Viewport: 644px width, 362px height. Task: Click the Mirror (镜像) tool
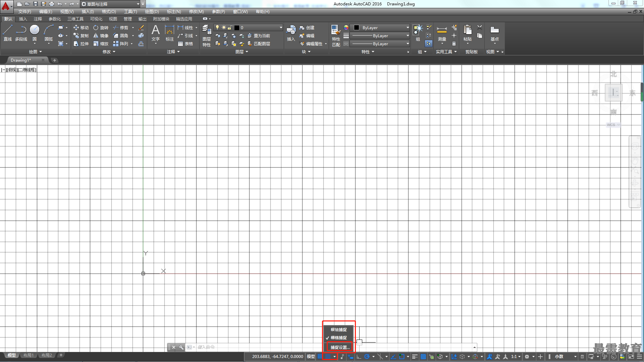101,36
